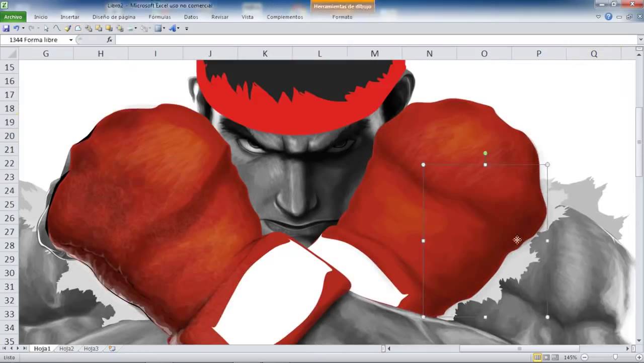Click the Insert Function fx icon

point(110,40)
